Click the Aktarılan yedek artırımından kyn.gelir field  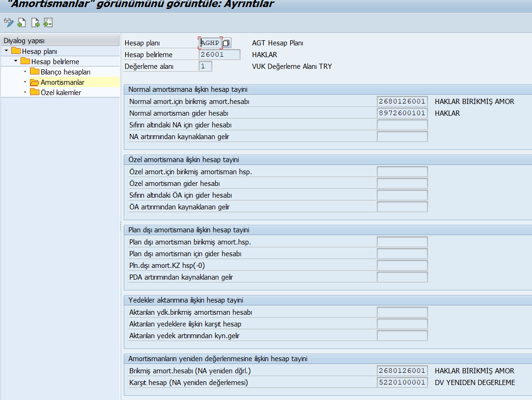click(x=402, y=335)
